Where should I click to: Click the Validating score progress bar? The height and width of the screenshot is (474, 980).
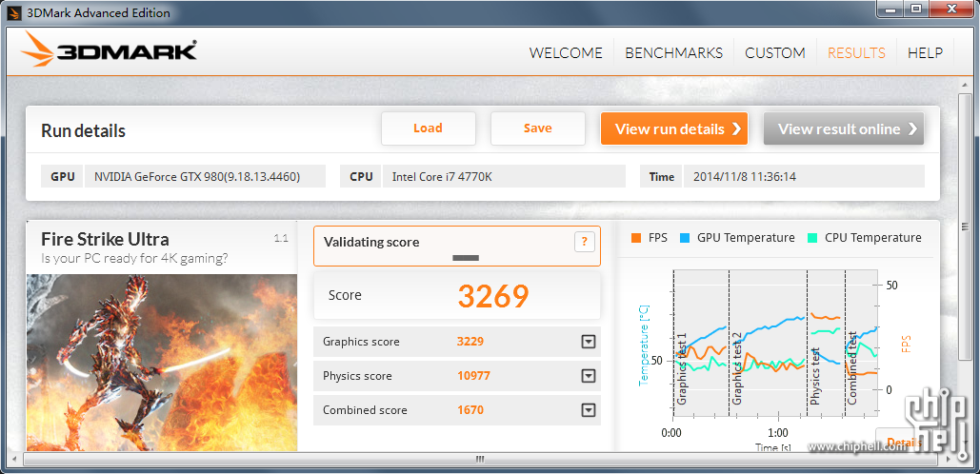click(x=466, y=257)
